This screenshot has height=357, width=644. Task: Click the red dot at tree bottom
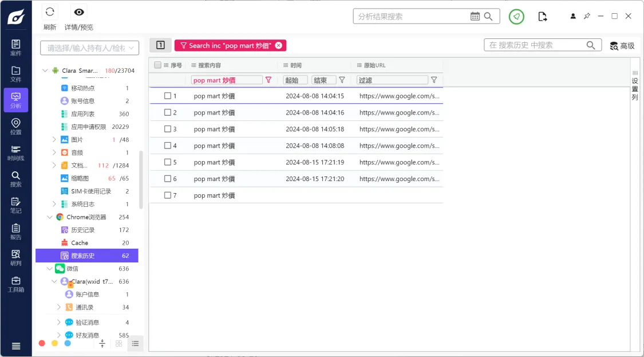pyautogui.click(x=41, y=343)
